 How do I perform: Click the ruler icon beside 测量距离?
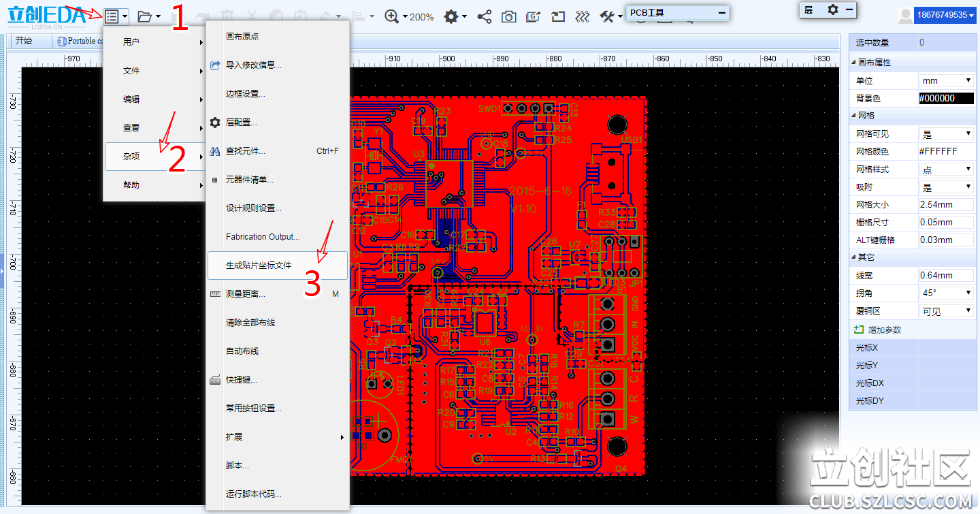tap(215, 294)
